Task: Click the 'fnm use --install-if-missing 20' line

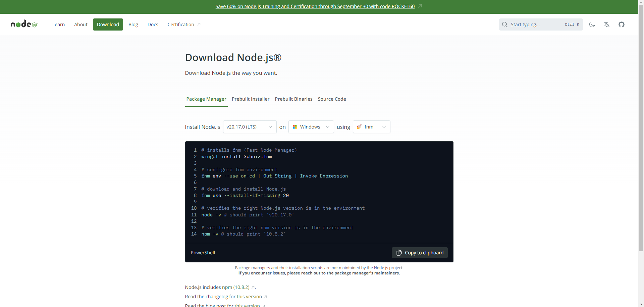Action: pyautogui.click(x=245, y=196)
